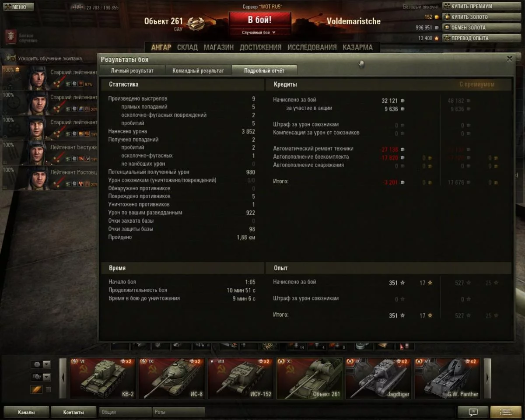This screenshot has height=420, width=525.
Task: Switch to Личный результат tab
Action: pos(132,70)
